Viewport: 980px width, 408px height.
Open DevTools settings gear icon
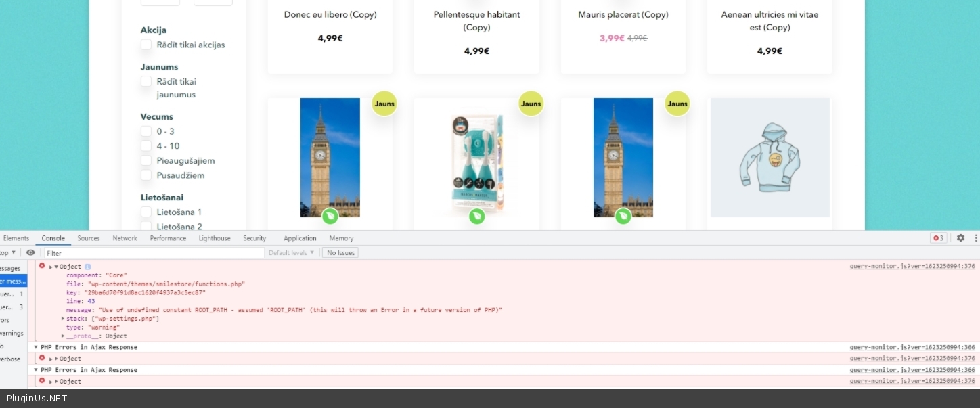click(960, 238)
